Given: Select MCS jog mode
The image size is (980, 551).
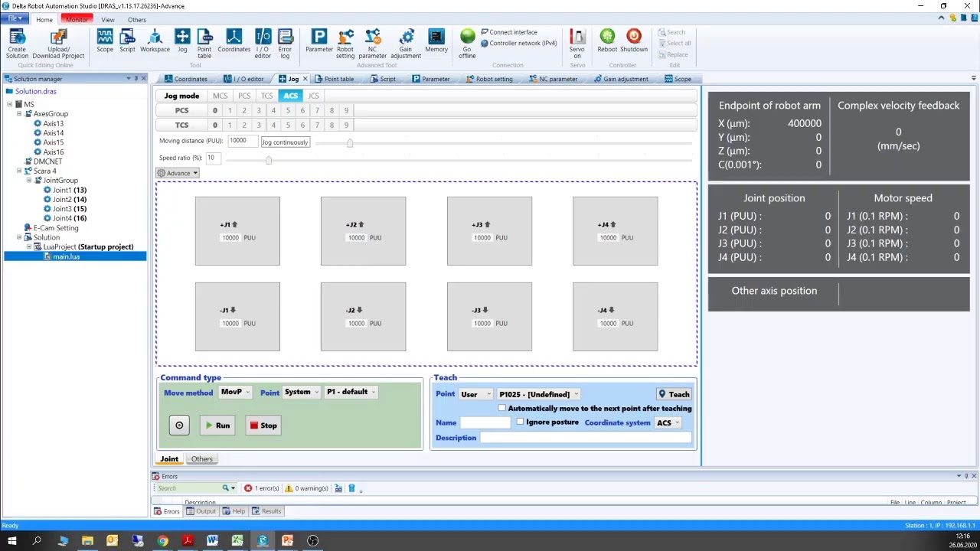Looking at the screenshot, I should 220,96.
